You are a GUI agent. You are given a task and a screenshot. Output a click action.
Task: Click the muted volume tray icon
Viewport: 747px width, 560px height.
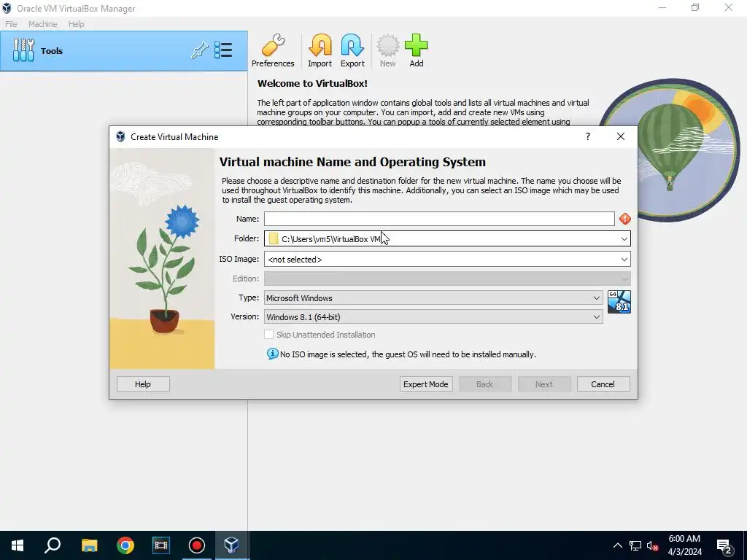click(653, 545)
